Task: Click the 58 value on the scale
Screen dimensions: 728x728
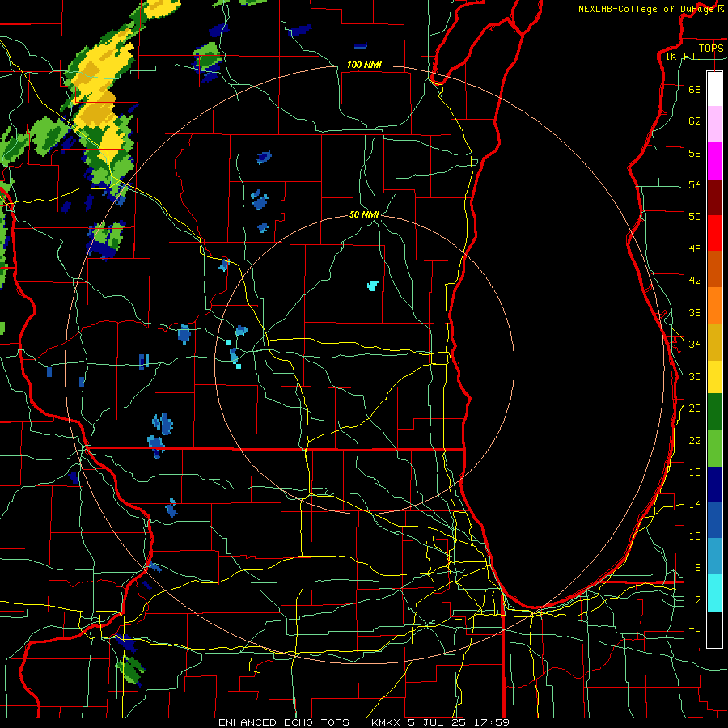Action: [695, 153]
